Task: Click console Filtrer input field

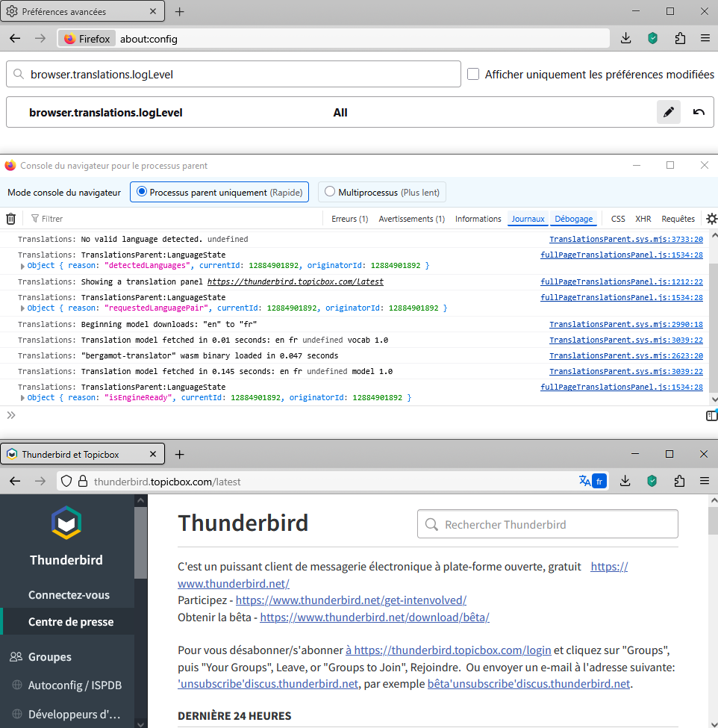Action: pos(174,219)
